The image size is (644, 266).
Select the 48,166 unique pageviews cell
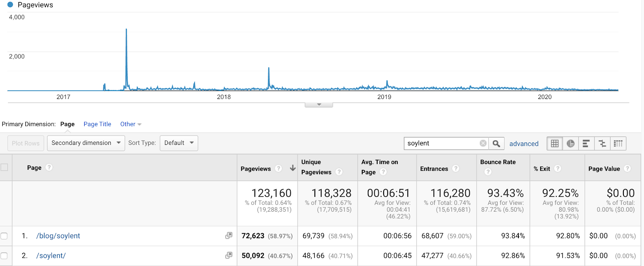[313, 256]
